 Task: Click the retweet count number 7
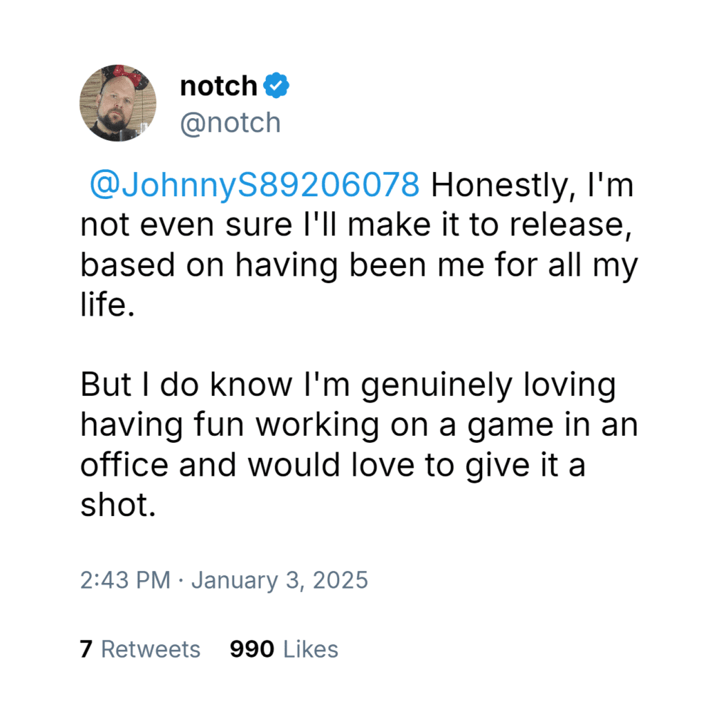coord(86,649)
